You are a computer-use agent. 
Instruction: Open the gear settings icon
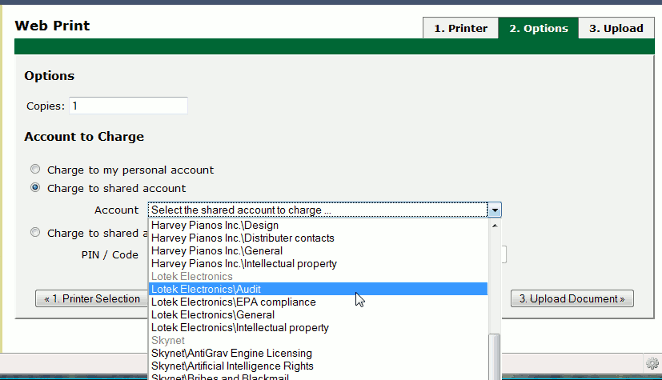coord(652,363)
